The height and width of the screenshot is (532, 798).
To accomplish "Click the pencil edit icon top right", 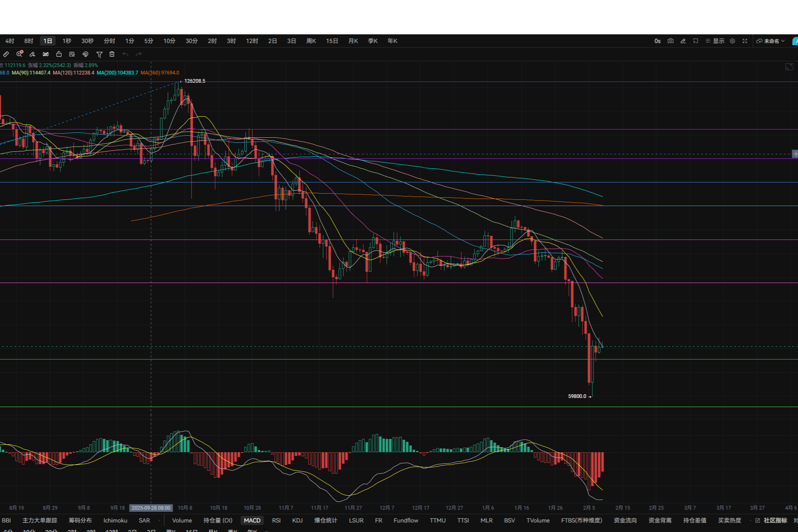I will pyautogui.click(x=683, y=41).
